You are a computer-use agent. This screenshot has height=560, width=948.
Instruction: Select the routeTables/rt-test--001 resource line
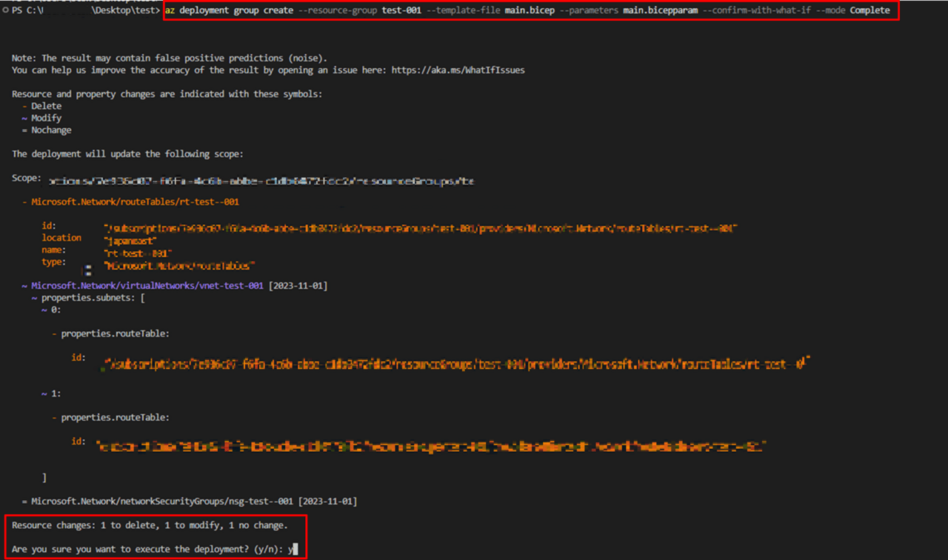point(134,201)
